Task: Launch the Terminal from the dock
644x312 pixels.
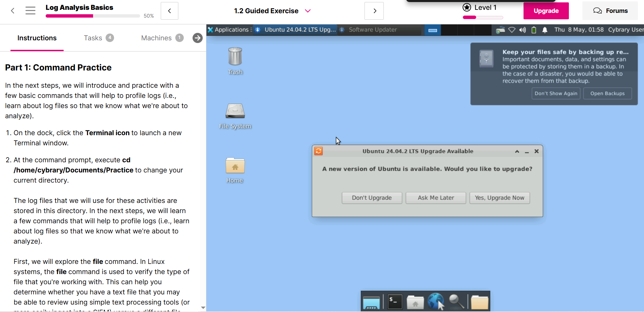Action: [x=395, y=301]
